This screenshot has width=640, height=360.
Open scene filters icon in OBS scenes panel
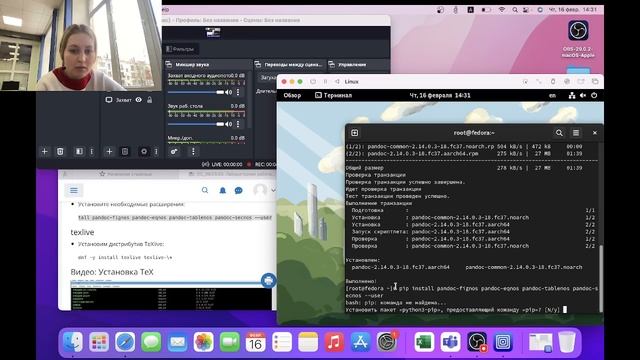tap(79, 151)
